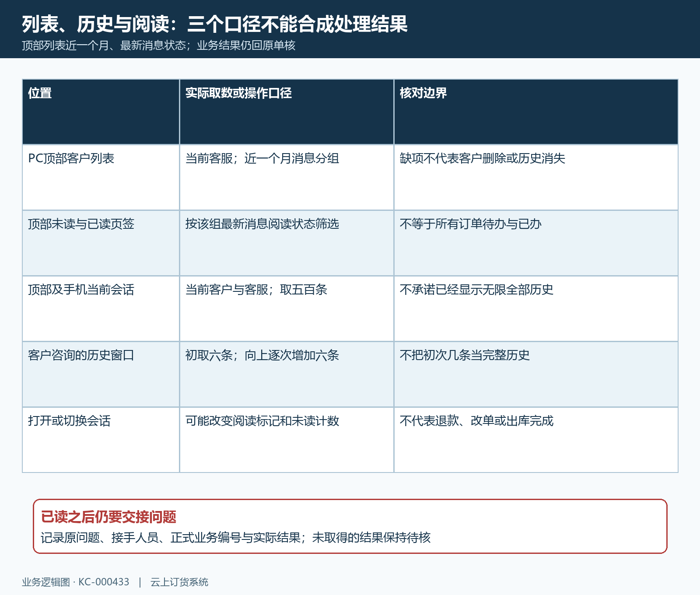
Task: Click subtitle 顶部列表近一个月、最新消息状态
Action: click(x=104, y=45)
